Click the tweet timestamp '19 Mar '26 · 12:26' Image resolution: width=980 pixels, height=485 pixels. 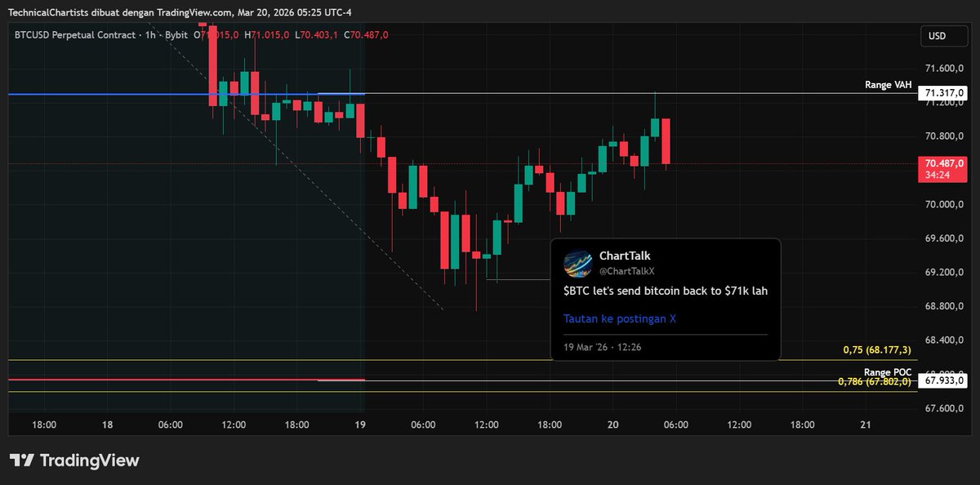coord(603,347)
